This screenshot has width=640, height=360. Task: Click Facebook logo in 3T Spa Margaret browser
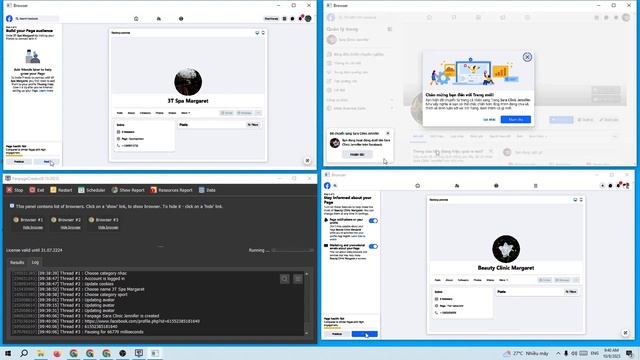point(9,18)
